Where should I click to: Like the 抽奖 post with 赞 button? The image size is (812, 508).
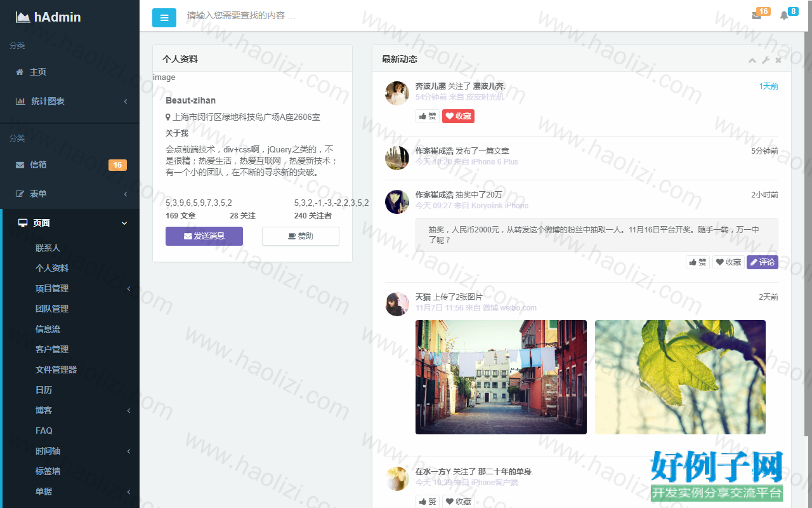[x=698, y=262]
